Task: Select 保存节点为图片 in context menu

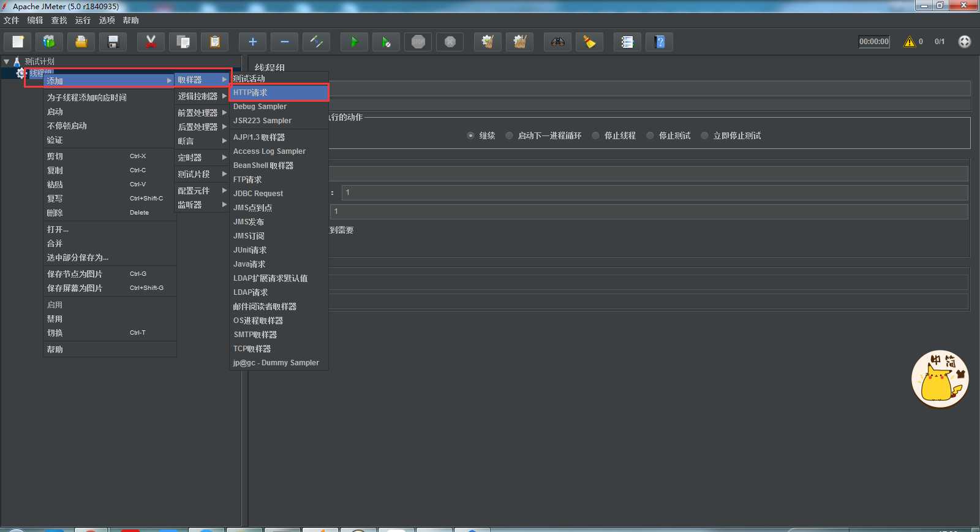Action: (x=110, y=274)
